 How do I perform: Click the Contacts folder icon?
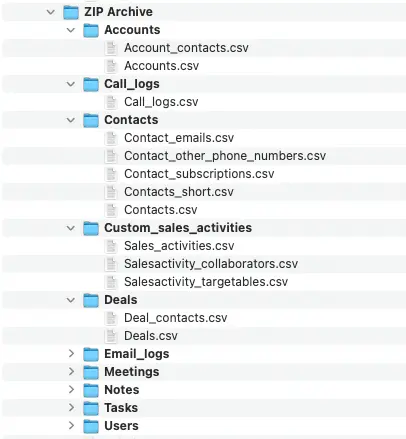click(x=91, y=120)
